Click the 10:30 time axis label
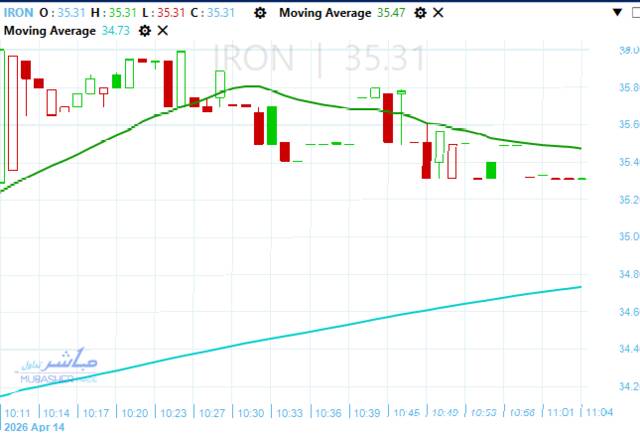 252,412
